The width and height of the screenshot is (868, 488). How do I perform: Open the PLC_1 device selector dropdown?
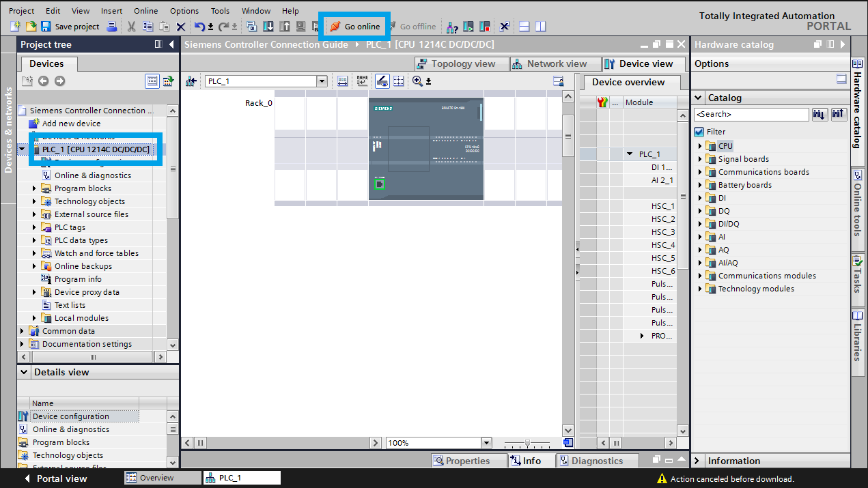(x=322, y=81)
